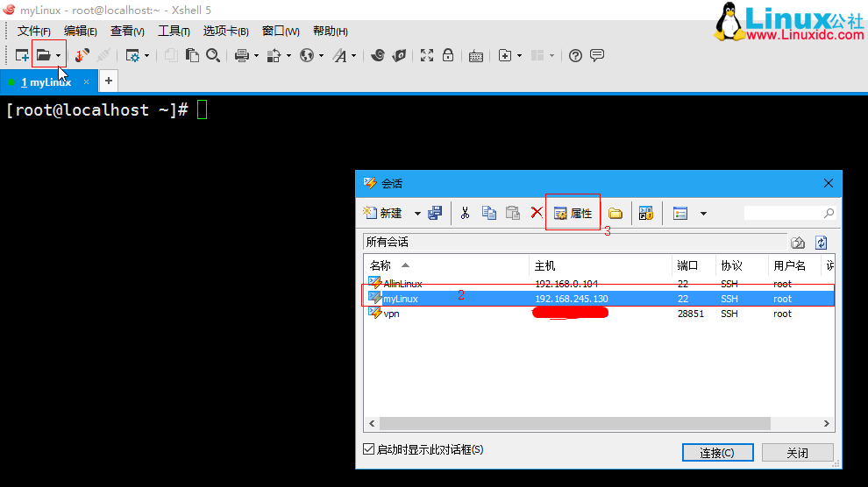Click the padlock lock screen icon
The image size is (868, 487).
(x=448, y=55)
